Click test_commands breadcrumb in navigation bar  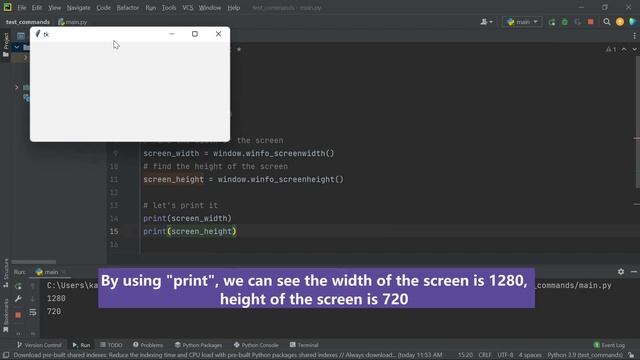[x=28, y=22]
